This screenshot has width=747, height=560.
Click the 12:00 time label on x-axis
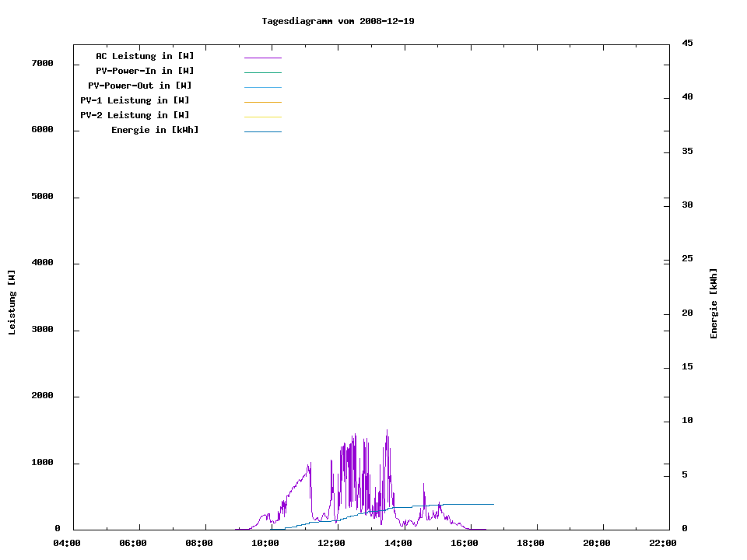pos(331,543)
